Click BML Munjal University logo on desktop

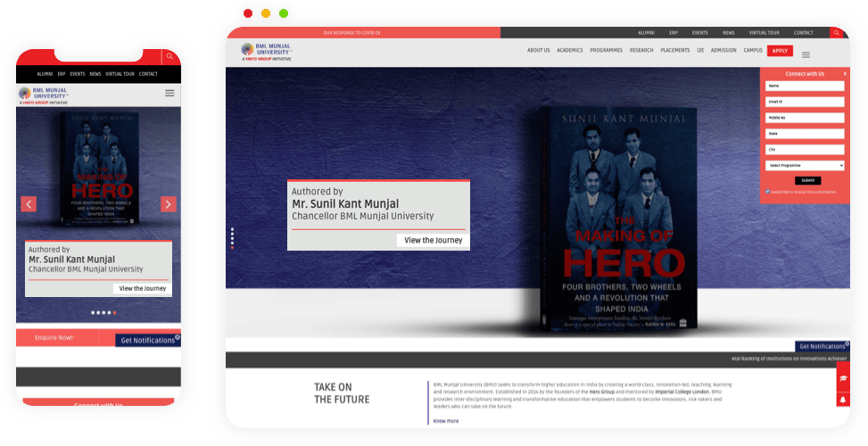(x=266, y=52)
